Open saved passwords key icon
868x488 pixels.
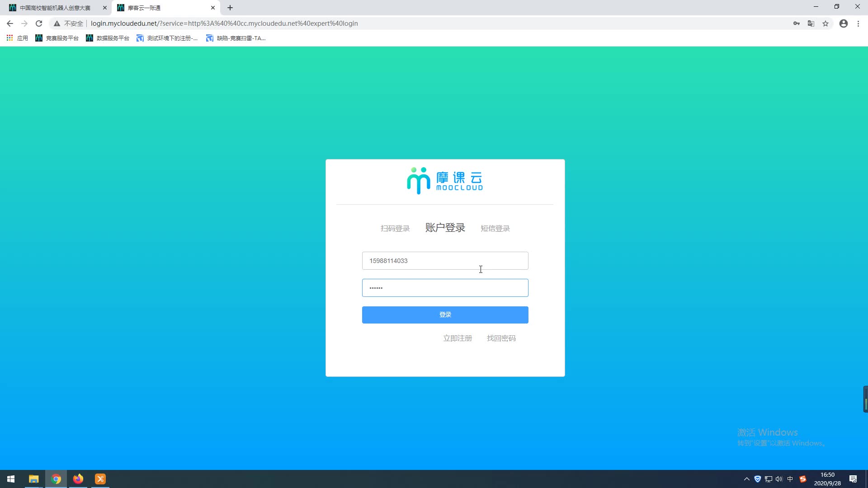coord(797,23)
